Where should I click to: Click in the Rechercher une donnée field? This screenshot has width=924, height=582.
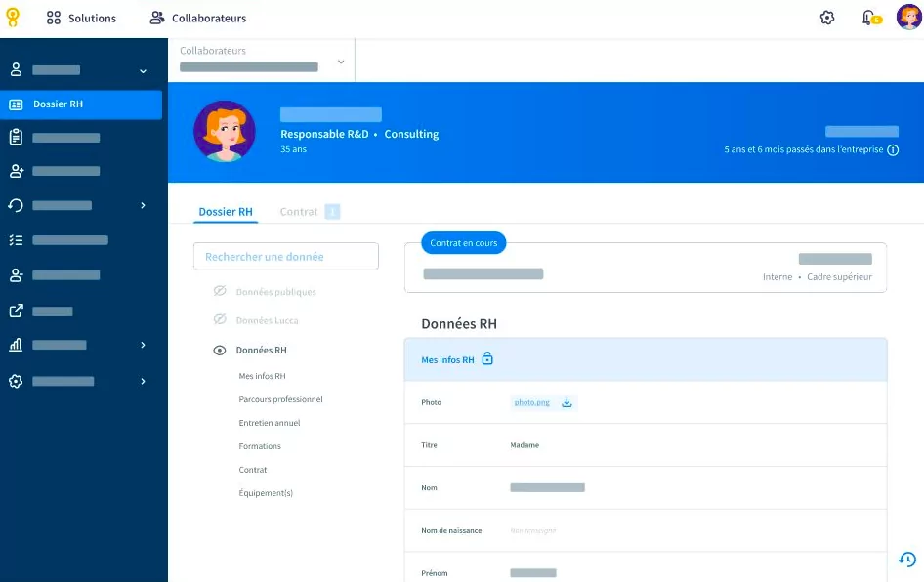pos(285,257)
